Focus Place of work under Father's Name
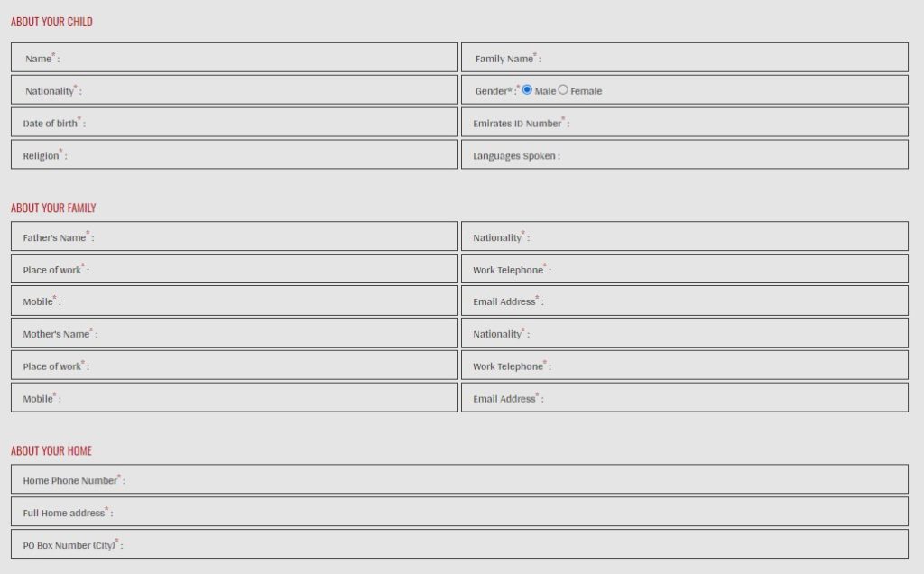Image resolution: width=924 pixels, height=574 pixels. click(x=271, y=269)
